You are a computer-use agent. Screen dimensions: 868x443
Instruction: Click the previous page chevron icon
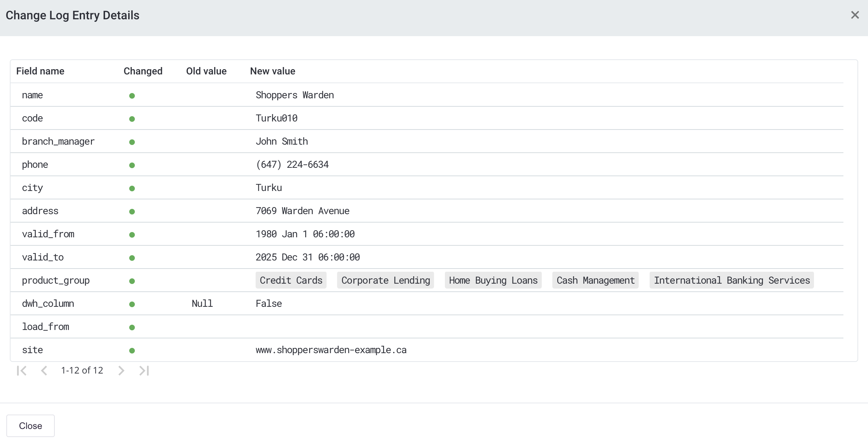[x=44, y=370]
